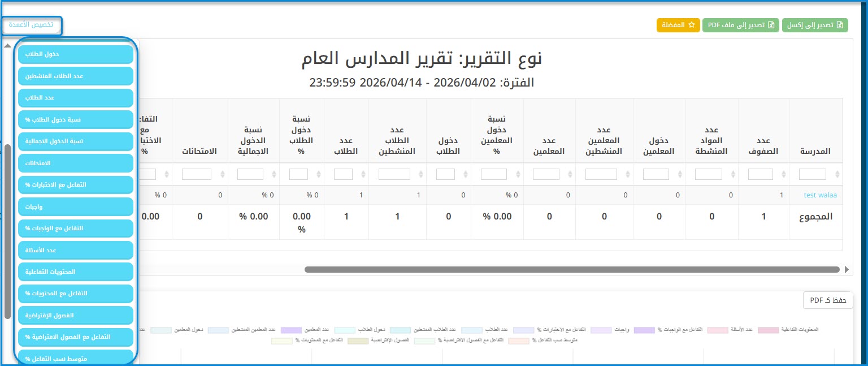Click scroll-up arrow of column list
The width and height of the screenshot is (868, 366).
[x=7, y=46]
